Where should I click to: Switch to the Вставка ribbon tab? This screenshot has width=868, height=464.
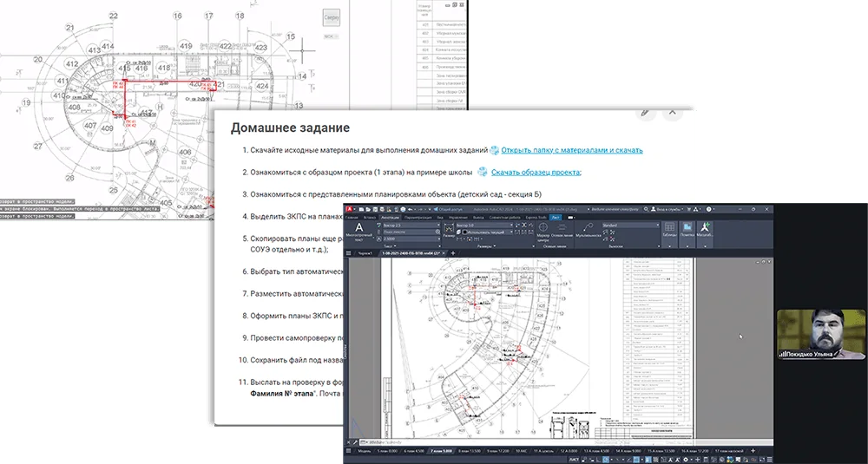click(x=369, y=218)
